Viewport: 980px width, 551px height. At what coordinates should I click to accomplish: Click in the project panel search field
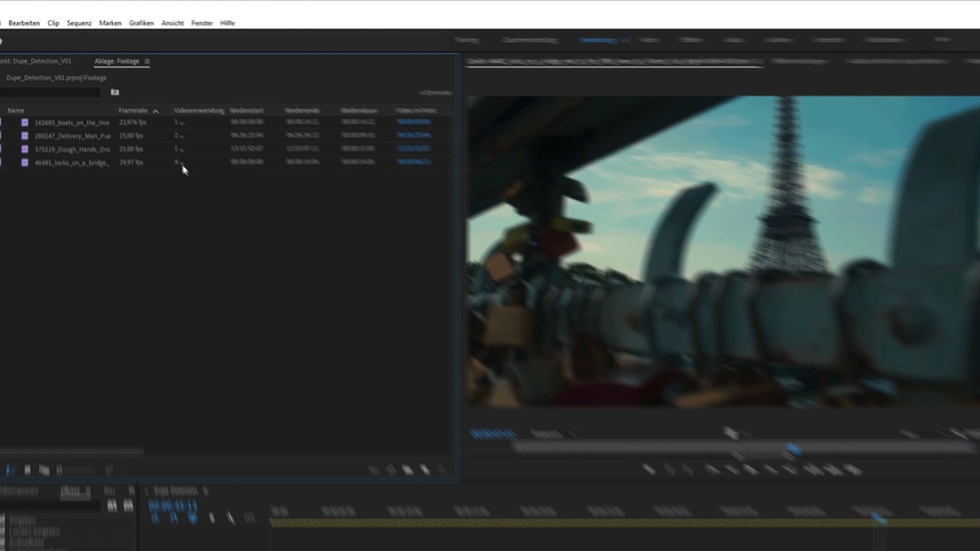pyautogui.click(x=51, y=93)
